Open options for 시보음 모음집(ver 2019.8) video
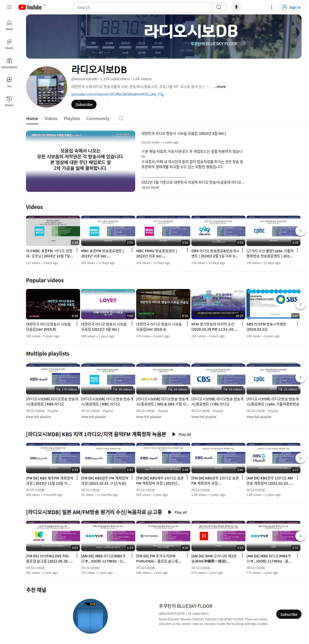 pos(77,323)
